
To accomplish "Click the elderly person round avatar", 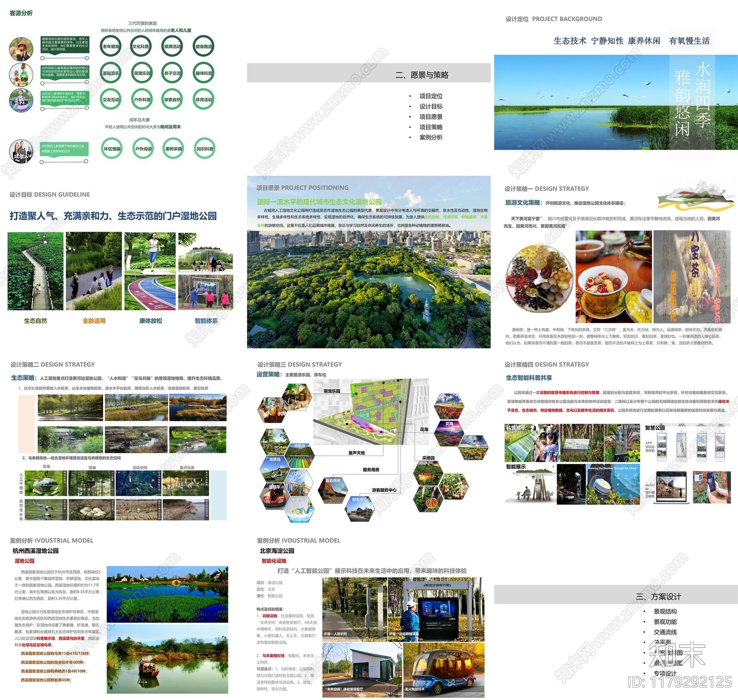I will pyautogui.click(x=21, y=49).
